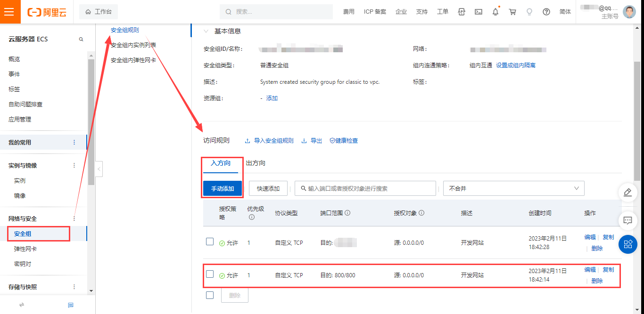Check the first rule row checkbox
The image size is (644, 314).
click(x=210, y=242)
